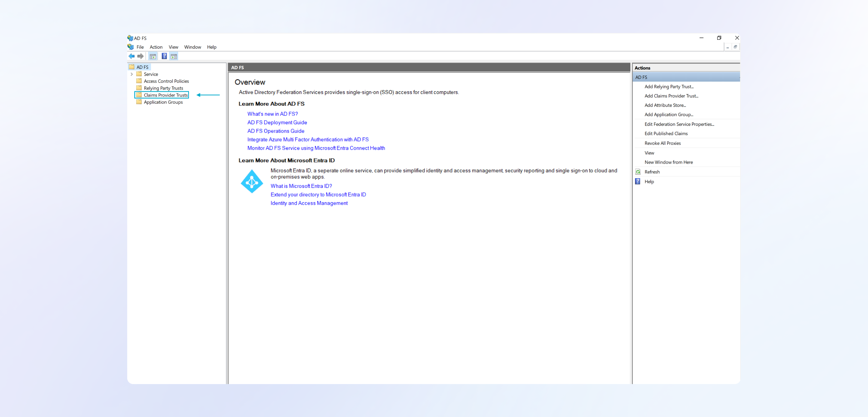Follow the Extend your directory link
The height and width of the screenshot is (417, 868).
coord(318,195)
